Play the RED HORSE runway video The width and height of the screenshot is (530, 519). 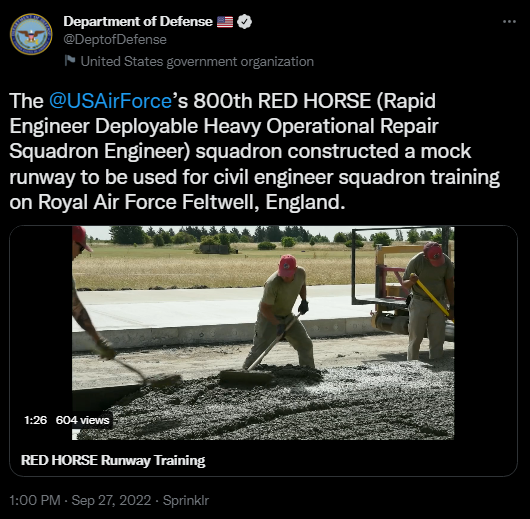263,333
